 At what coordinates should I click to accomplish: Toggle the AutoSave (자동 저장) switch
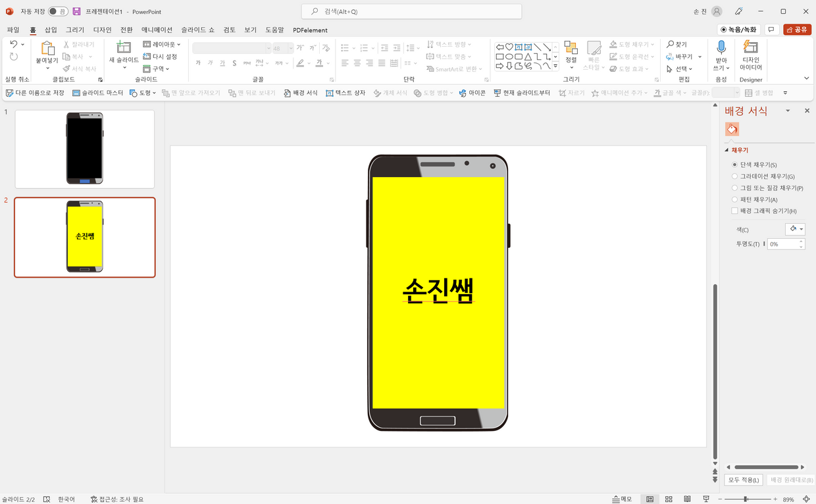click(58, 11)
